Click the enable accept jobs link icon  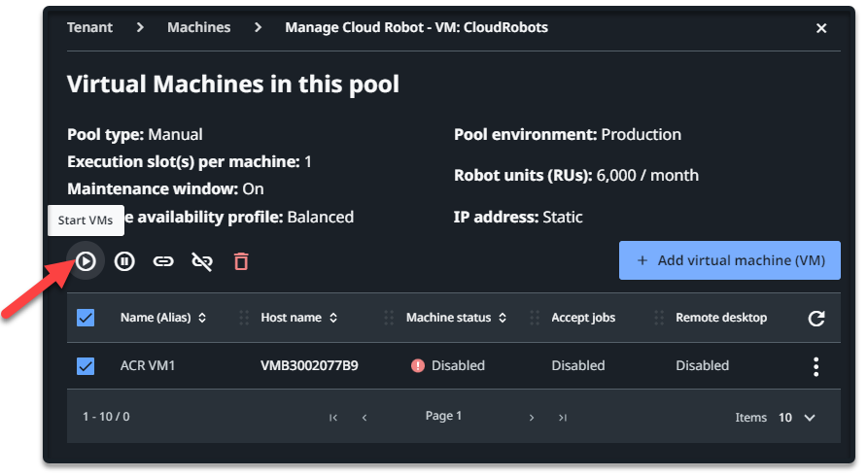pos(163,260)
